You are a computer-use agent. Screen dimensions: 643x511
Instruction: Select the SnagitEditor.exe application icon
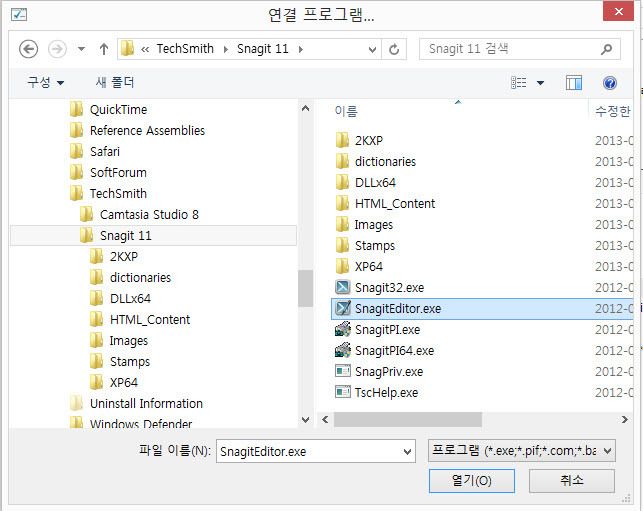point(343,308)
